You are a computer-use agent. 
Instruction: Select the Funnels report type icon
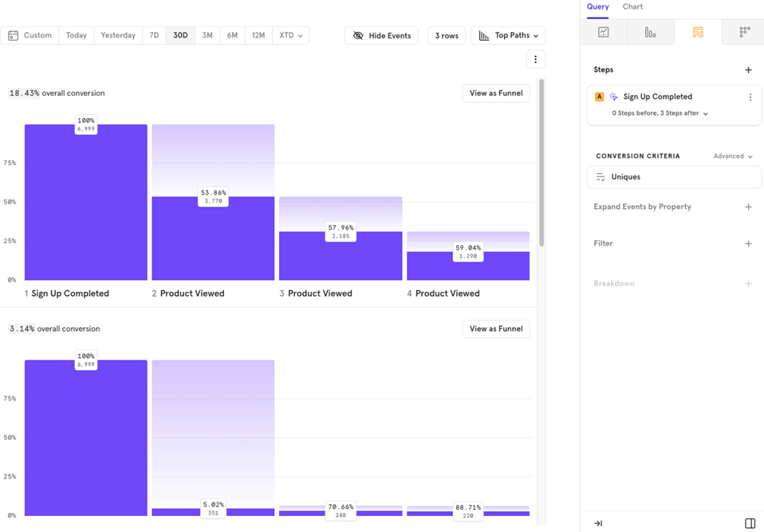(650, 33)
